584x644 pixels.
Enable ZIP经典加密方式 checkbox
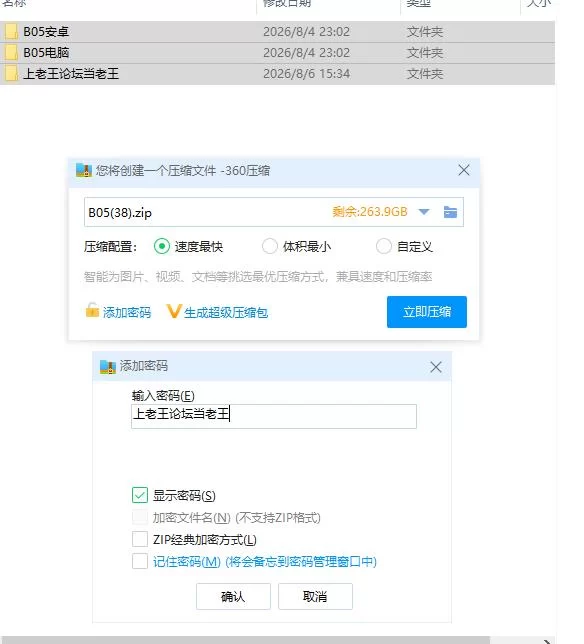(x=140, y=539)
